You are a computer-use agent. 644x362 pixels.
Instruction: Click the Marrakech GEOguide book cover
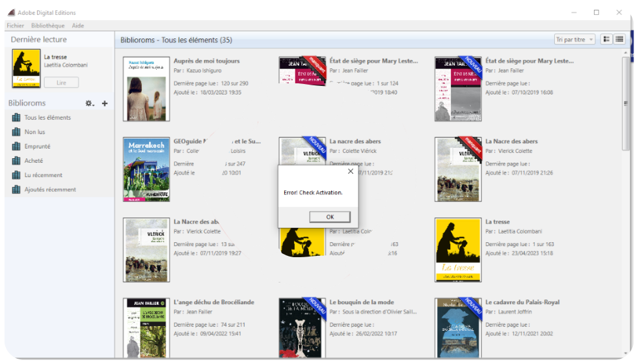145,169
